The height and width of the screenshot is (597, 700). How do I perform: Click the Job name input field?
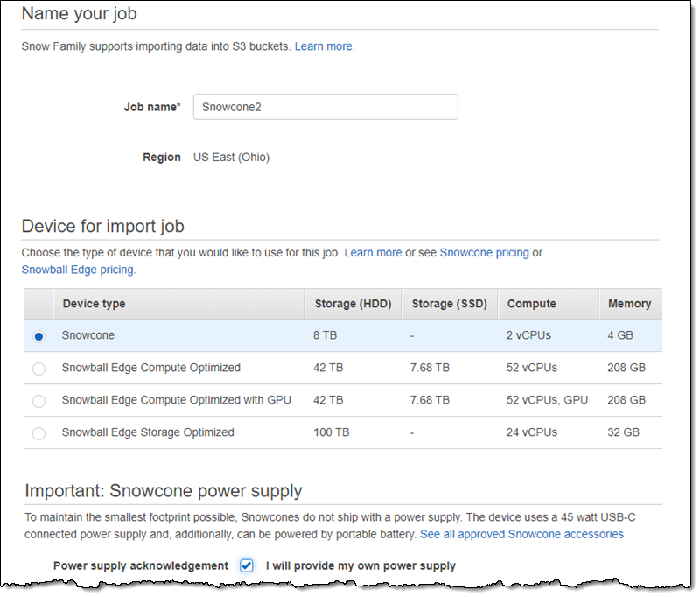[325, 107]
